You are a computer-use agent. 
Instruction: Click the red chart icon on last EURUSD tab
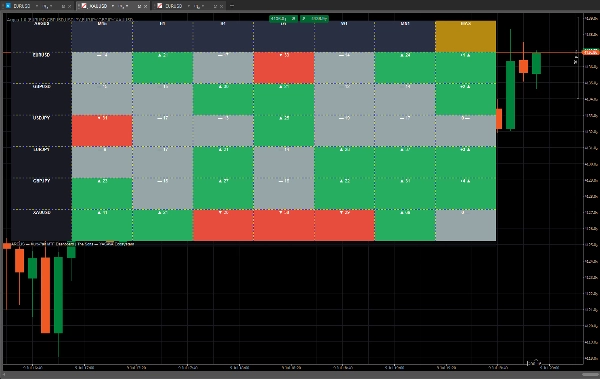[x=160, y=6]
